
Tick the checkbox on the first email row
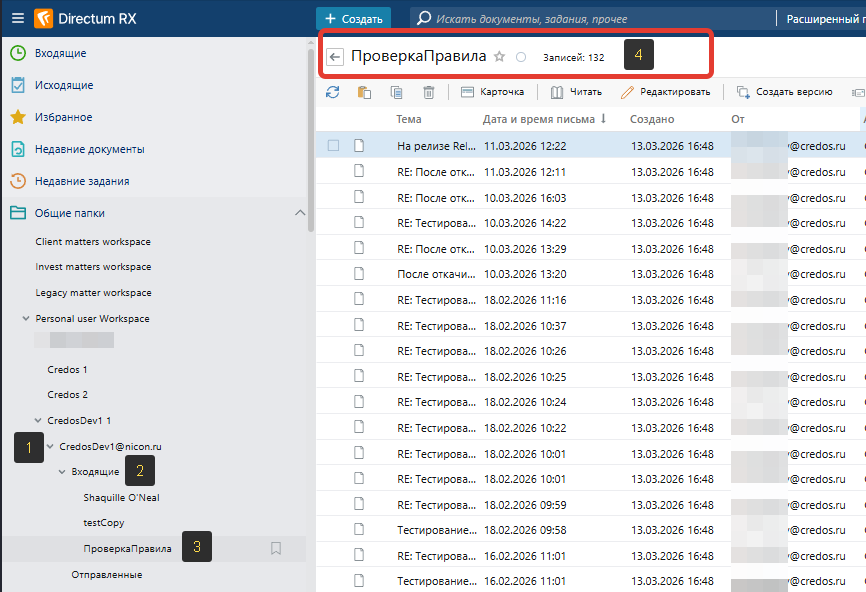tap(333, 145)
